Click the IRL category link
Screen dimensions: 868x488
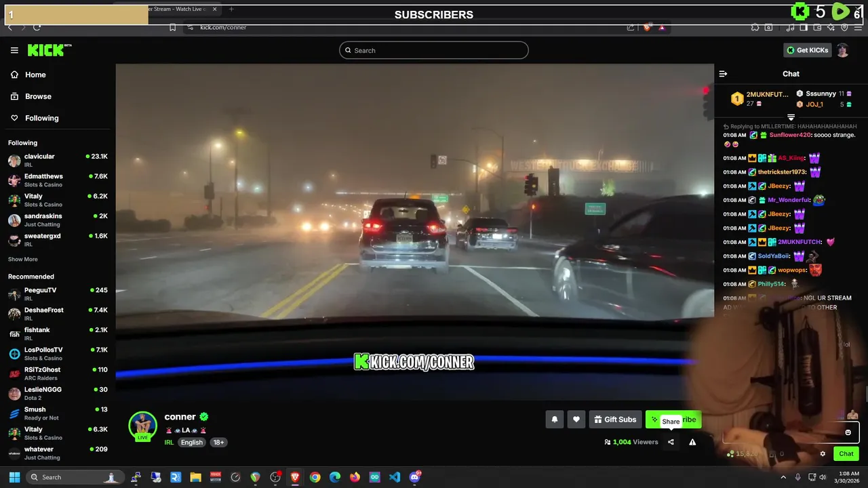pos(169,442)
